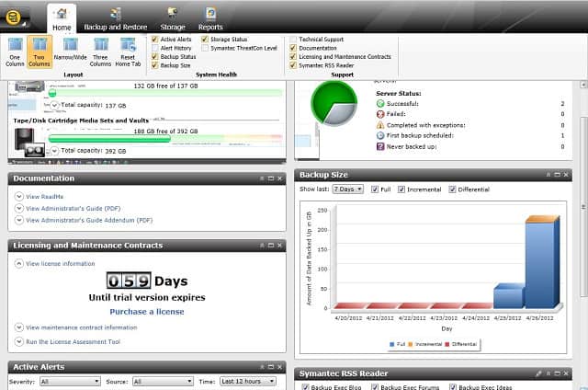The image size is (588, 390).
Task: Toggle Backup Status checkbox
Action: [x=154, y=56]
